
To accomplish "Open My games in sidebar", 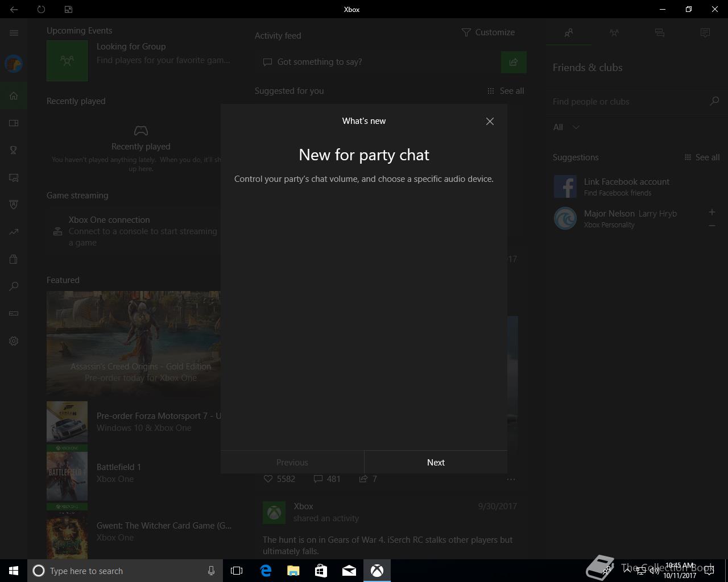I will (x=14, y=123).
